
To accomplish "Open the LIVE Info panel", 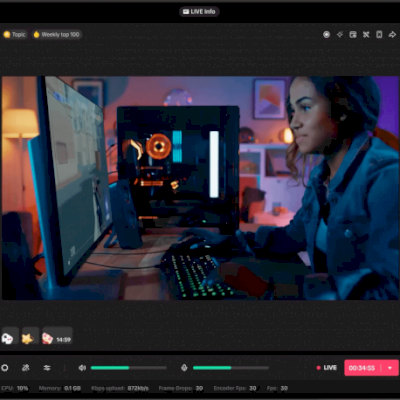I will [x=199, y=12].
